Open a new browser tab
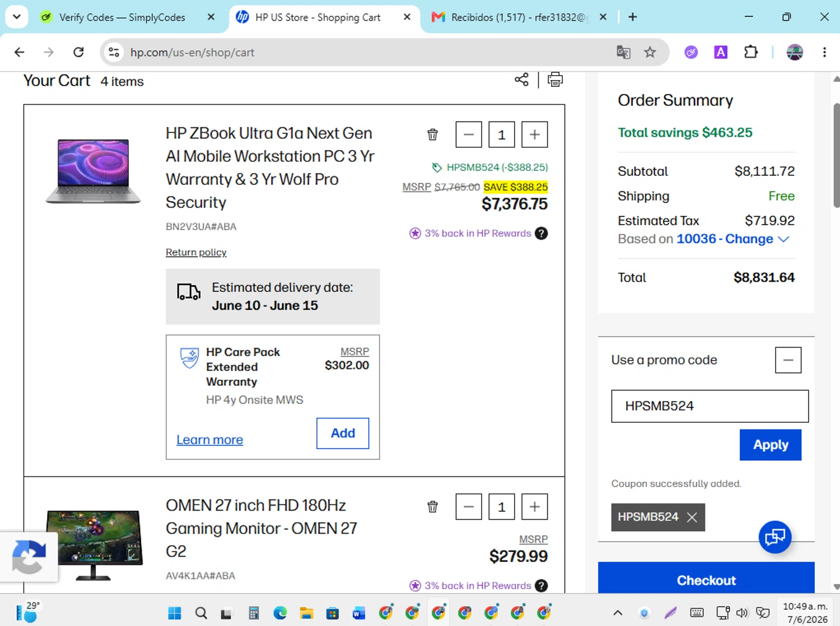This screenshot has height=626, width=840. (633, 17)
